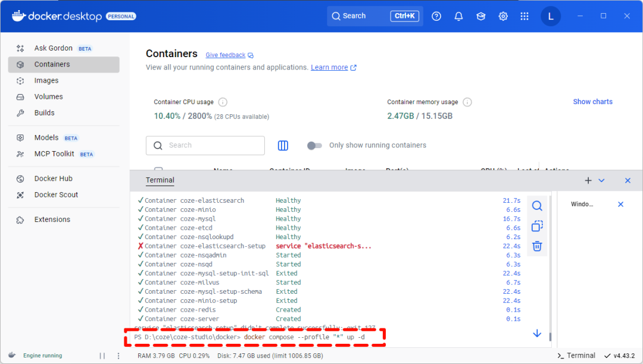Toggle the Terminal panel from the status bar
Viewport: 643px width, 364px height.
576,356
